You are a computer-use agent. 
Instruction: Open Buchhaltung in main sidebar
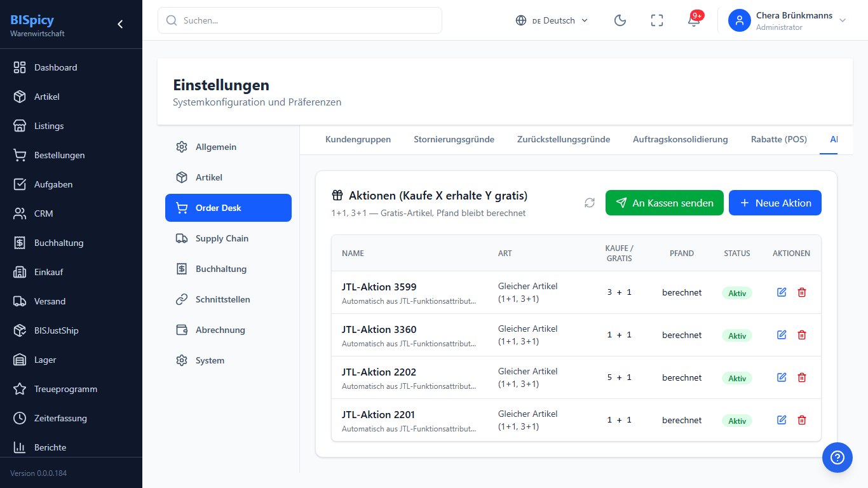coord(71,243)
